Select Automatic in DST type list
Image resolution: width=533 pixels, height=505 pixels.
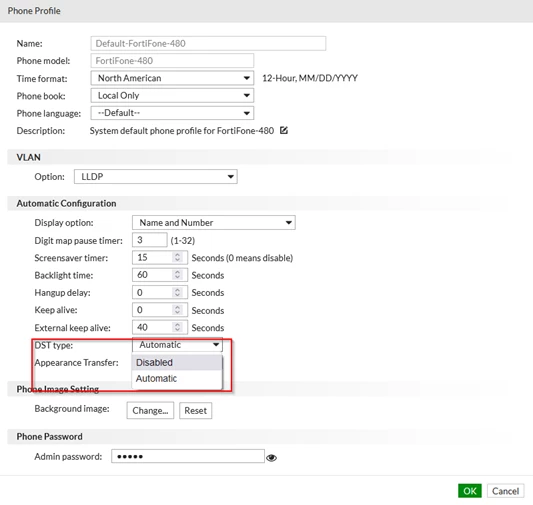pos(177,378)
